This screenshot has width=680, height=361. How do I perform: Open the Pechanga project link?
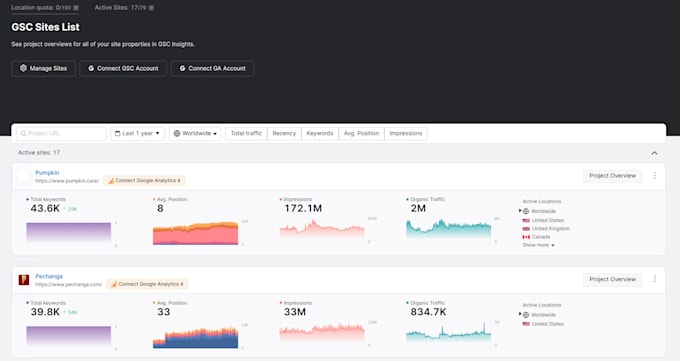point(49,276)
